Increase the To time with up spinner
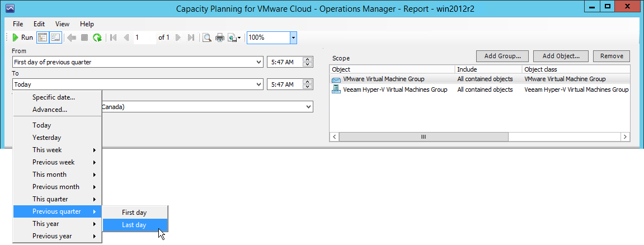 tap(307, 82)
